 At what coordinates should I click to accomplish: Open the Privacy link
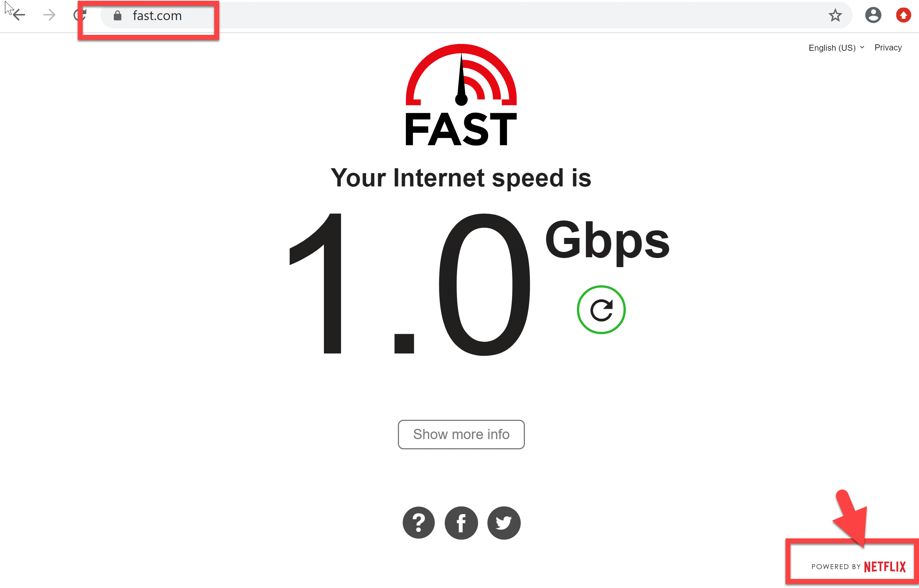click(x=888, y=47)
